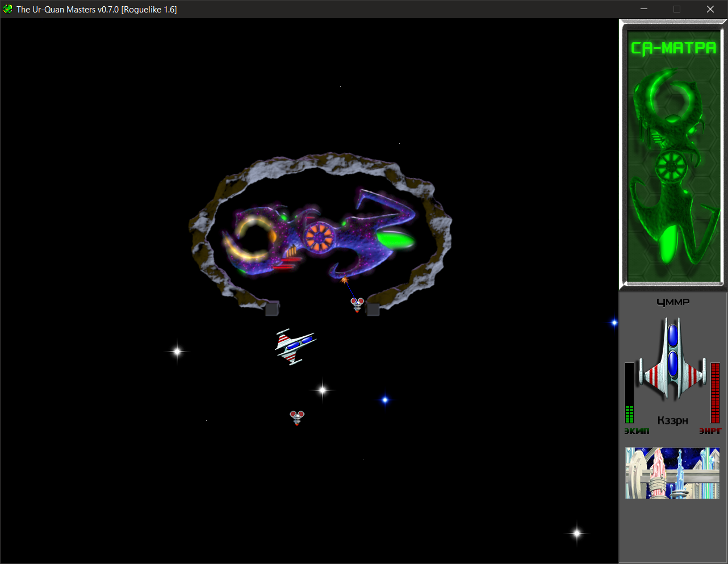The height and width of the screenshot is (564, 728).
Task: Click the green glowing pod on the Sa-Matra
Action: tap(395, 241)
